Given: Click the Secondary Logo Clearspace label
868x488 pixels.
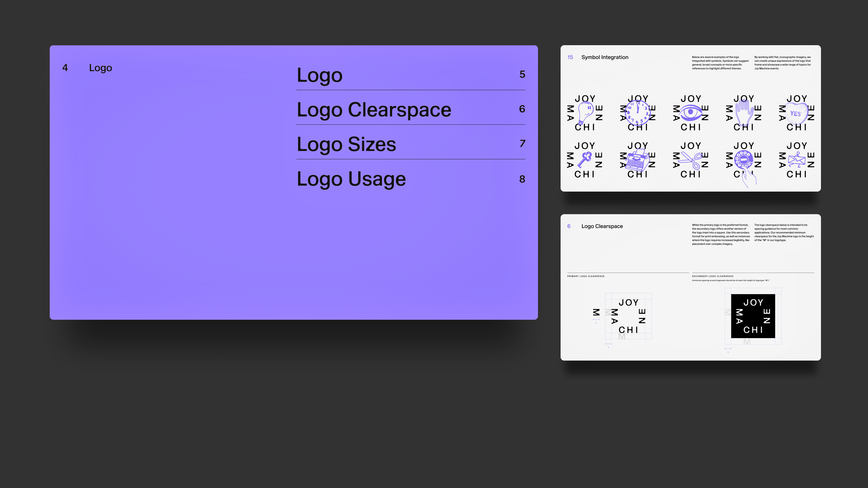Looking at the screenshot, I should 712,276.
